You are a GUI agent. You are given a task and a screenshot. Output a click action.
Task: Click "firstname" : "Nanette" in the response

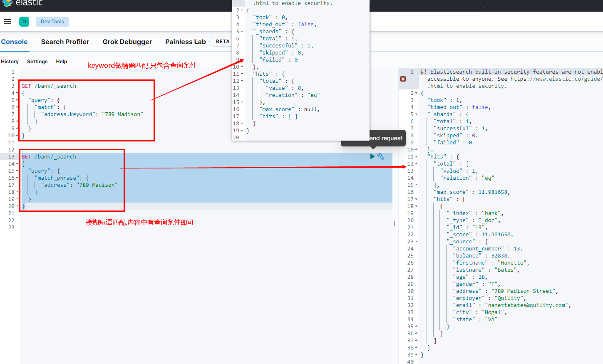(491, 263)
